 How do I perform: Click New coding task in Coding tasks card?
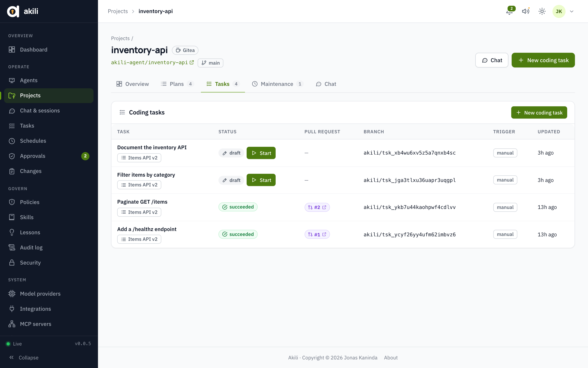pos(539,112)
